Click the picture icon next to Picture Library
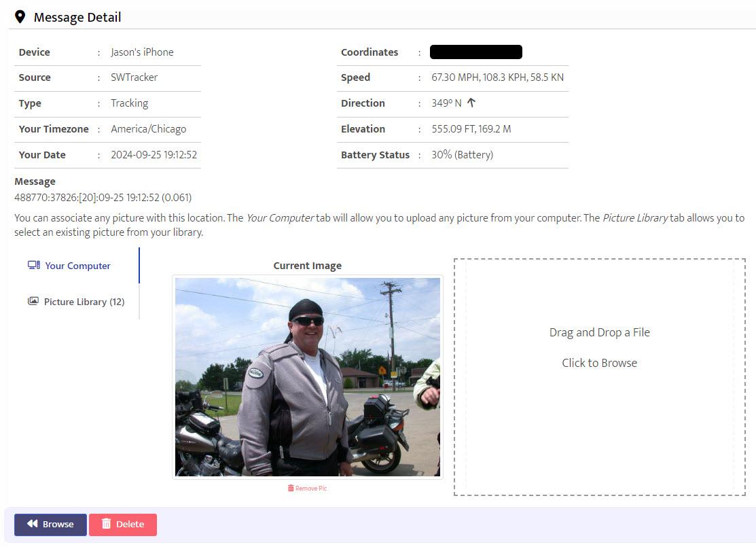The width and height of the screenshot is (756, 547). pos(33,302)
